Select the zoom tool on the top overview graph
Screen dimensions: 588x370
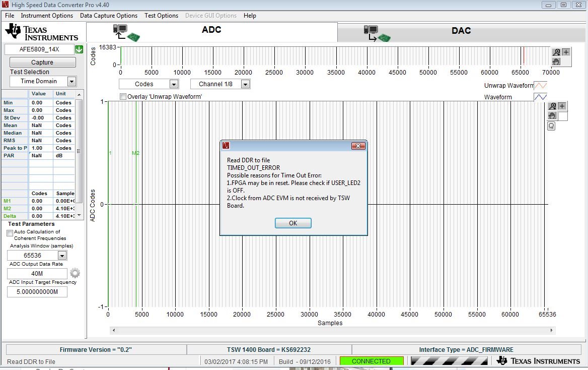point(556,52)
